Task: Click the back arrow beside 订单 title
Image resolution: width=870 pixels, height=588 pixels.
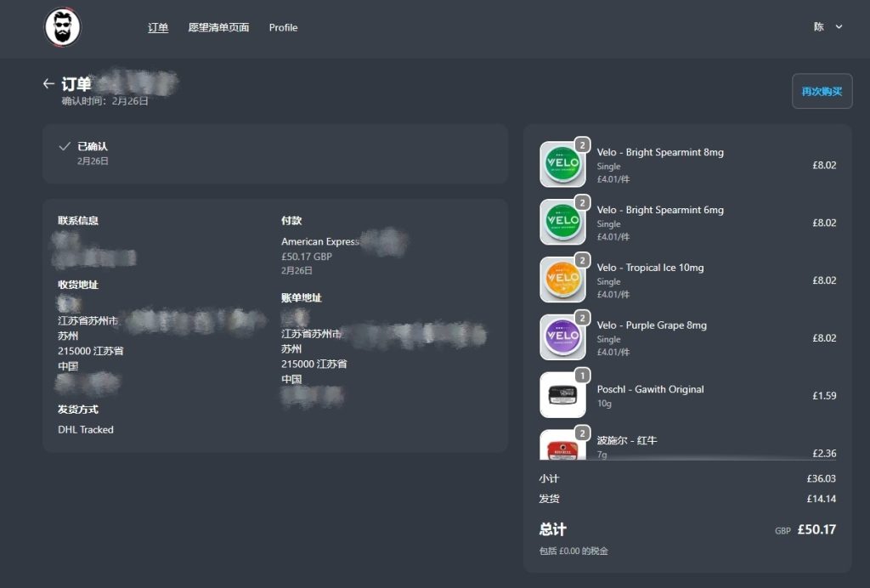Action: click(x=48, y=84)
